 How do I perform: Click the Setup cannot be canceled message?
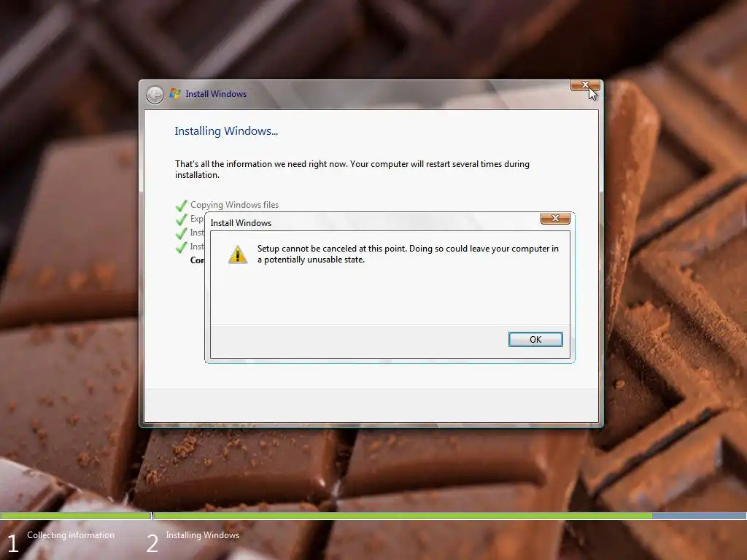click(x=408, y=254)
